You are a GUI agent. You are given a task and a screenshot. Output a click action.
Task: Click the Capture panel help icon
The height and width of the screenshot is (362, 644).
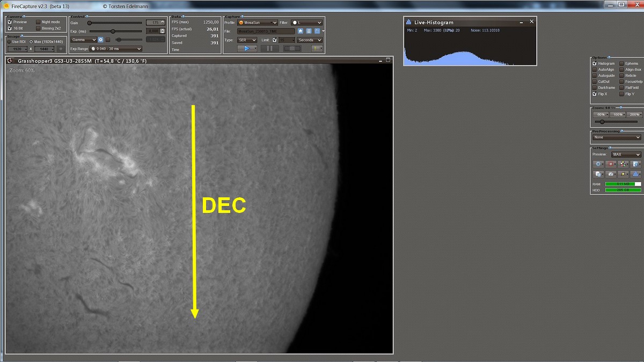pyautogui.click(x=241, y=17)
